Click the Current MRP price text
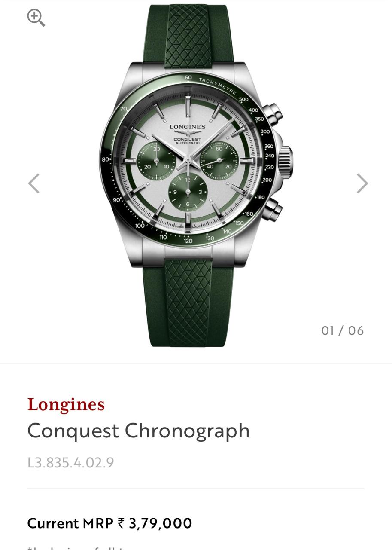This screenshot has height=550, width=392. pyautogui.click(x=109, y=523)
